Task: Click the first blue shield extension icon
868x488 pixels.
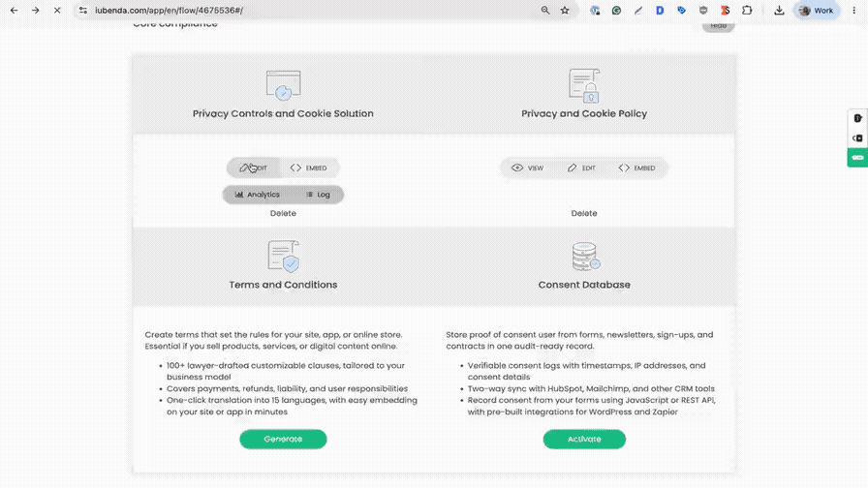Action: tap(595, 11)
